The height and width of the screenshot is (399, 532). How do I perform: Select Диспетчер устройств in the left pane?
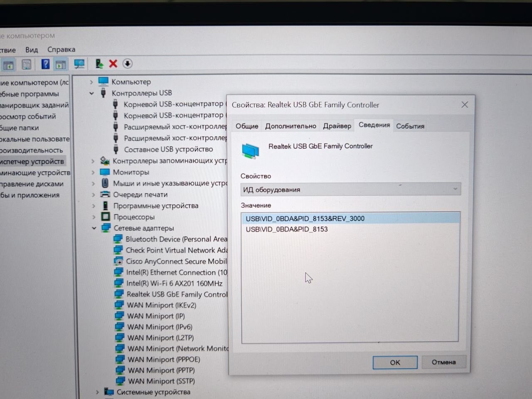32,161
